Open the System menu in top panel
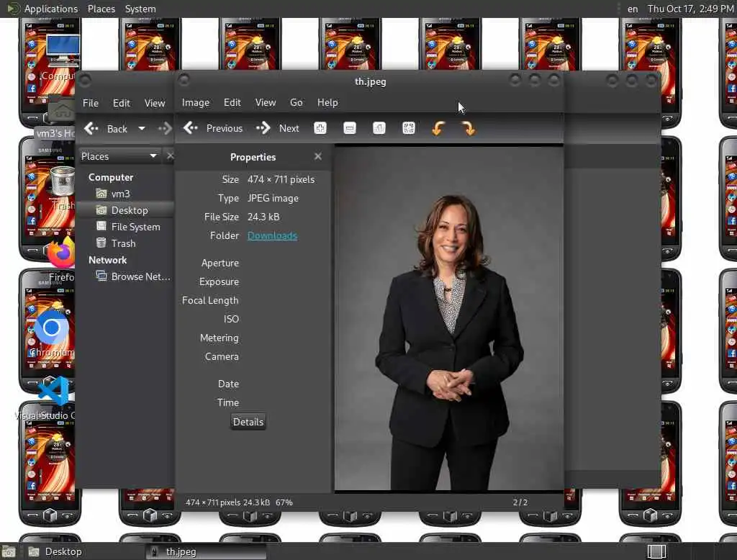Screen dimensions: 737x560 coord(140,9)
